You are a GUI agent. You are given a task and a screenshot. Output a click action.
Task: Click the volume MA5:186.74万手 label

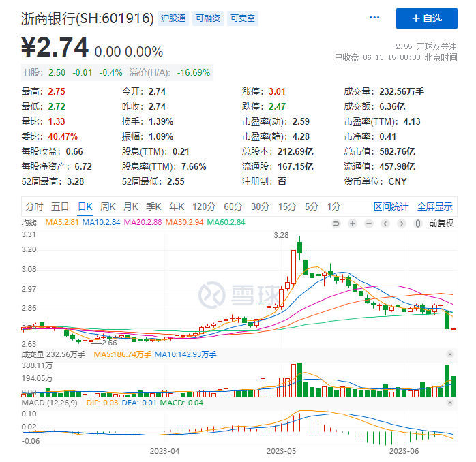point(122,354)
